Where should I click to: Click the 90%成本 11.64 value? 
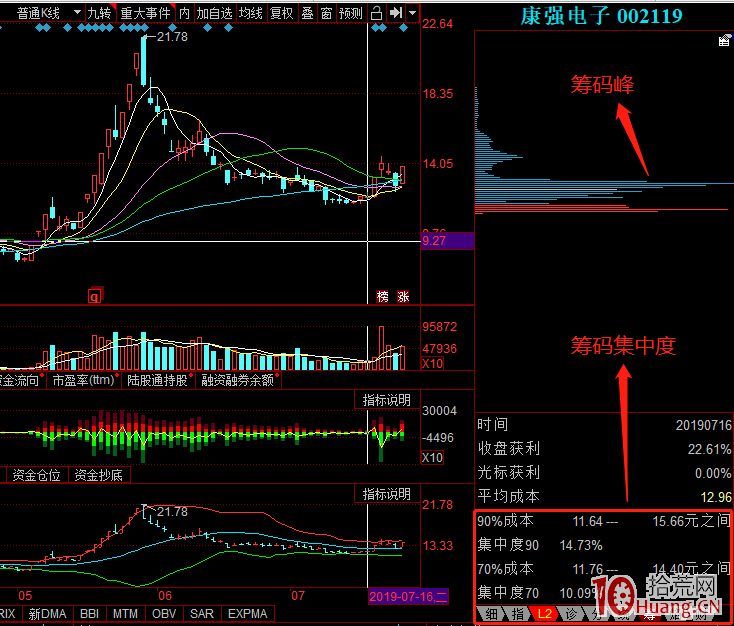(x=587, y=521)
